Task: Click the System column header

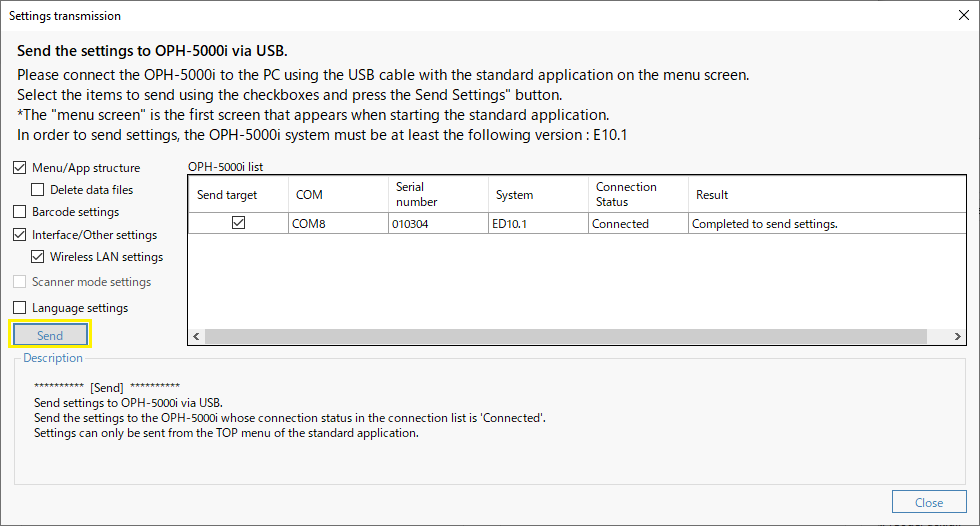Action: (x=538, y=194)
